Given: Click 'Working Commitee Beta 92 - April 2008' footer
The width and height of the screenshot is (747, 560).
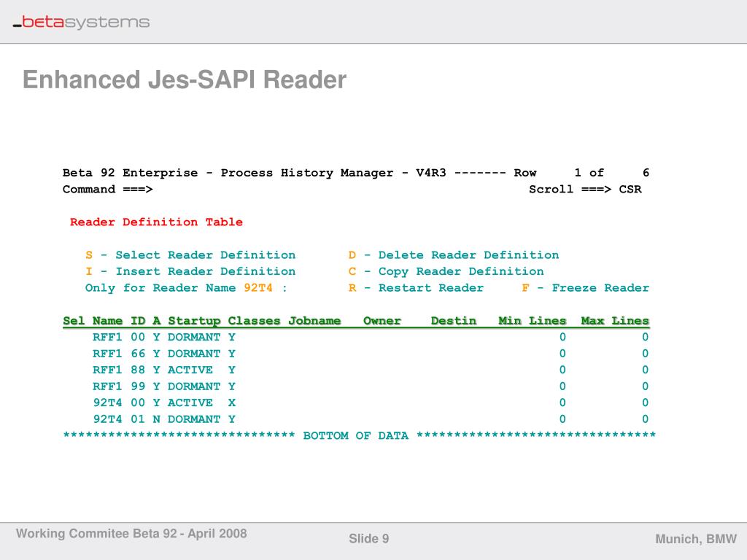Looking at the screenshot, I should pos(131,533).
